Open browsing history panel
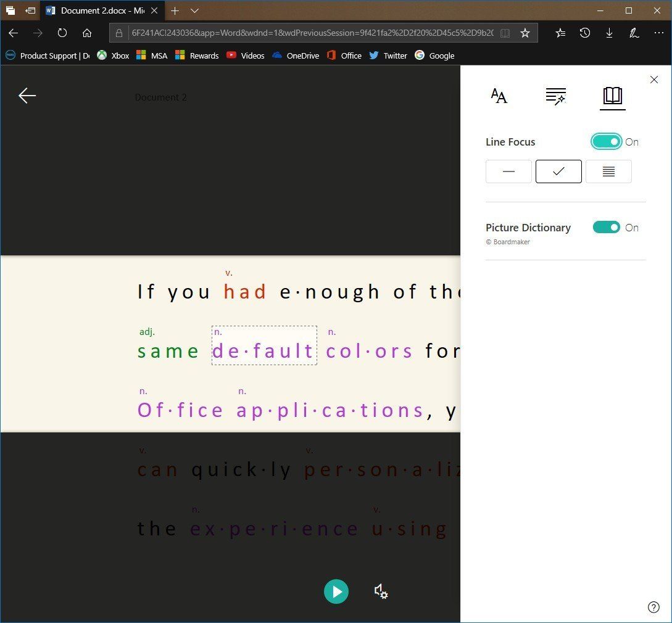Image resolution: width=672 pixels, height=623 pixels. tap(585, 33)
